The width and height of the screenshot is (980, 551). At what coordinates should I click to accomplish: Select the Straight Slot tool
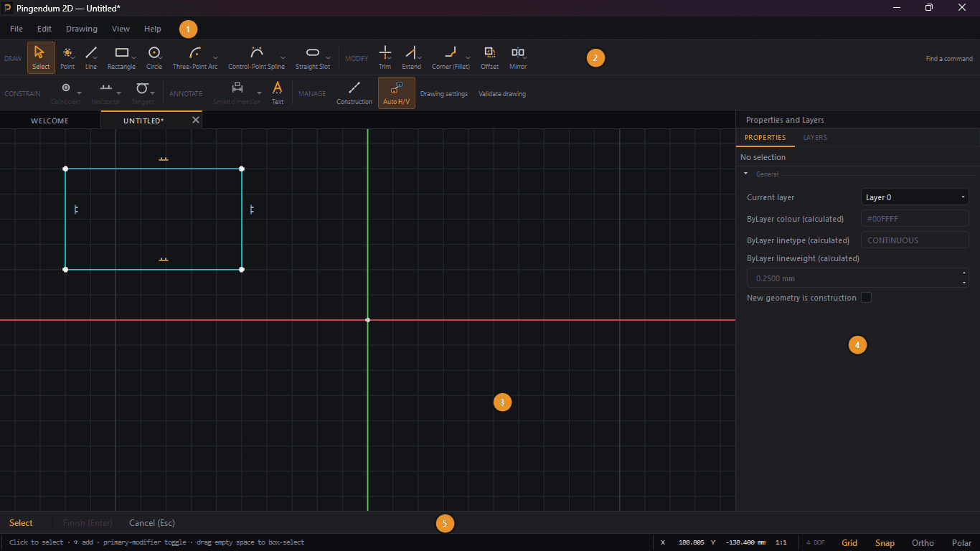[x=313, y=57]
